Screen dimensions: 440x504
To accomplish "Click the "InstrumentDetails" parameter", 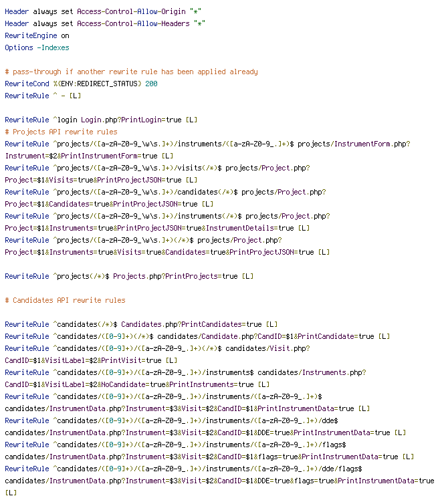I will tap(240, 228).
